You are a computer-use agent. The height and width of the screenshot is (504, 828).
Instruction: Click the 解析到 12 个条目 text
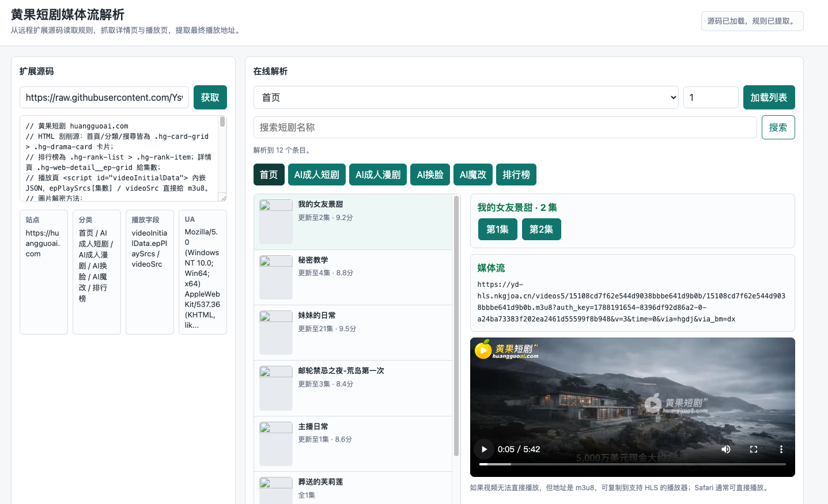pos(283,150)
